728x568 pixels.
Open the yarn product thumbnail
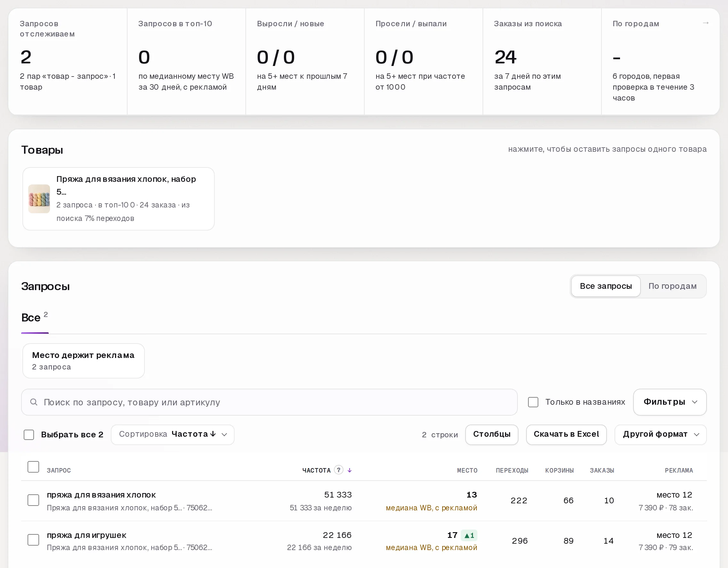click(39, 199)
